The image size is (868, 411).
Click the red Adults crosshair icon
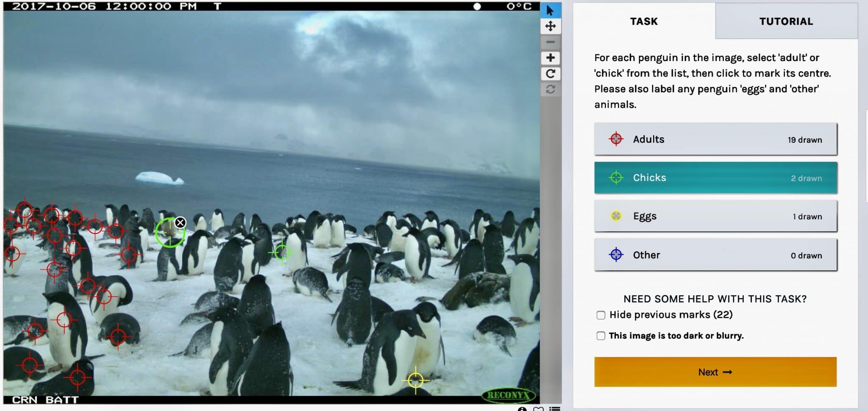(616, 139)
